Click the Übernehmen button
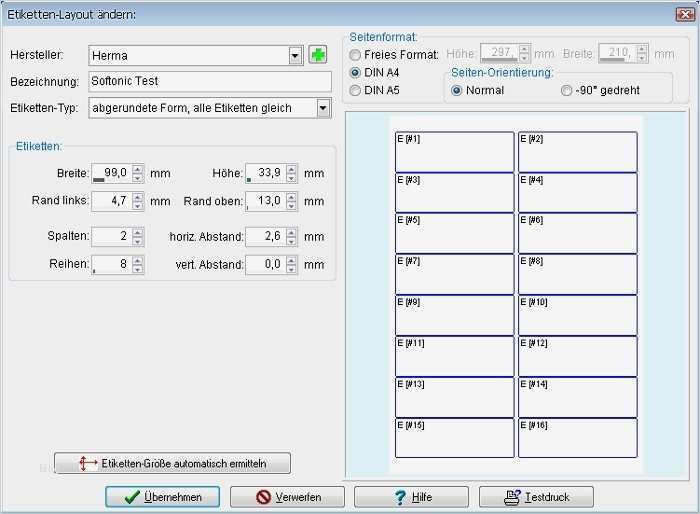 [x=162, y=497]
